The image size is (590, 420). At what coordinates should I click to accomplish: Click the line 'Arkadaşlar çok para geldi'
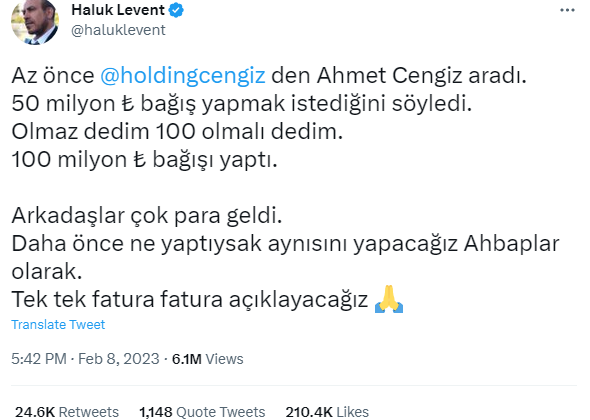[x=147, y=216]
